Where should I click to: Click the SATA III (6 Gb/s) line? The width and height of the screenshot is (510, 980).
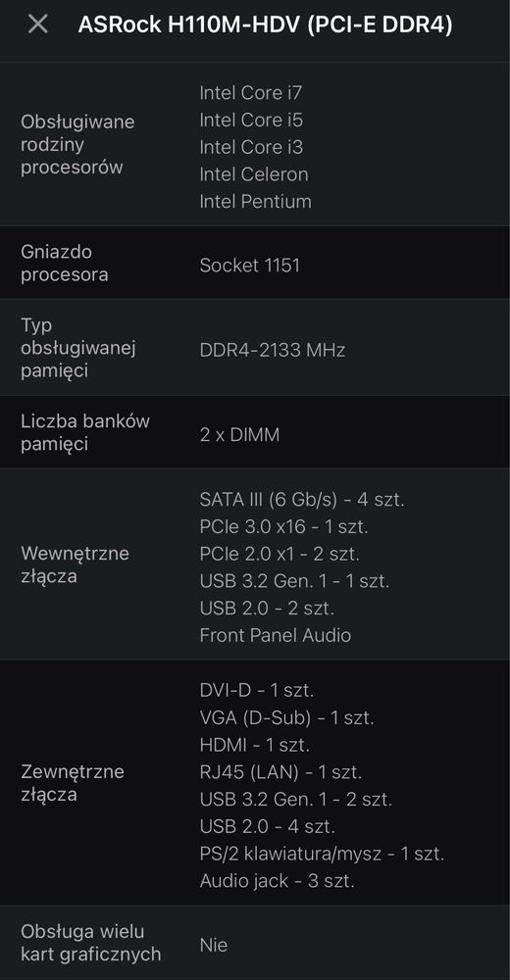pos(302,500)
